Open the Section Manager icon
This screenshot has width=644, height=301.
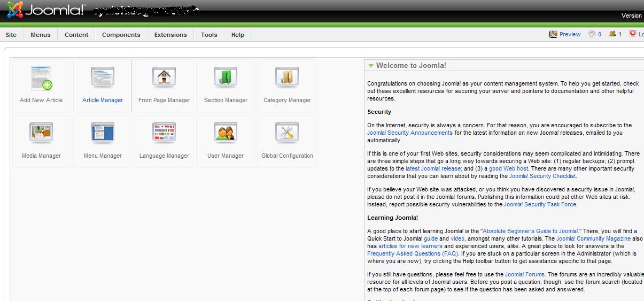coord(226,85)
